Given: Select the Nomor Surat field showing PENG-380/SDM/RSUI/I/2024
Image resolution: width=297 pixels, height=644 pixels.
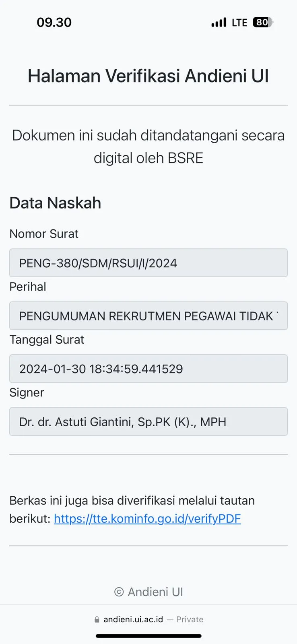Looking at the screenshot, I should (x=148, y=263).
